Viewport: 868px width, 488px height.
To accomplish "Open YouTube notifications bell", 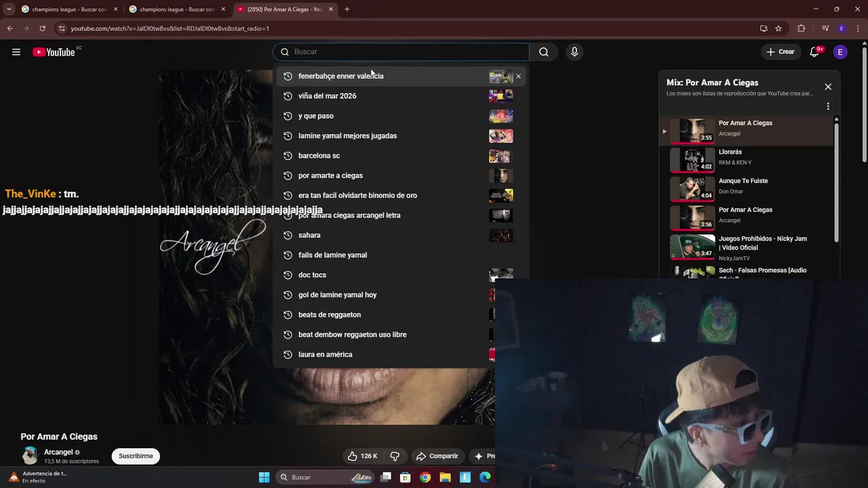I will coord(814,52).
